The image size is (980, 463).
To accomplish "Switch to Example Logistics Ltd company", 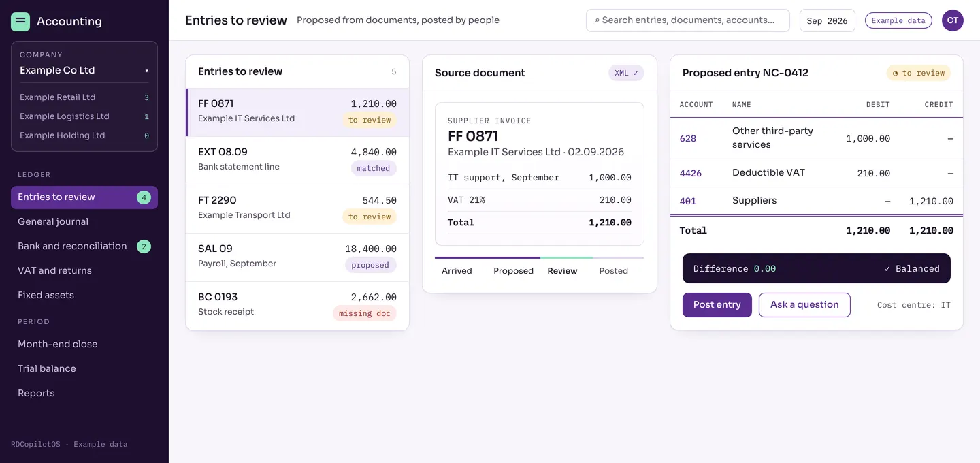I will coord(84,116).
